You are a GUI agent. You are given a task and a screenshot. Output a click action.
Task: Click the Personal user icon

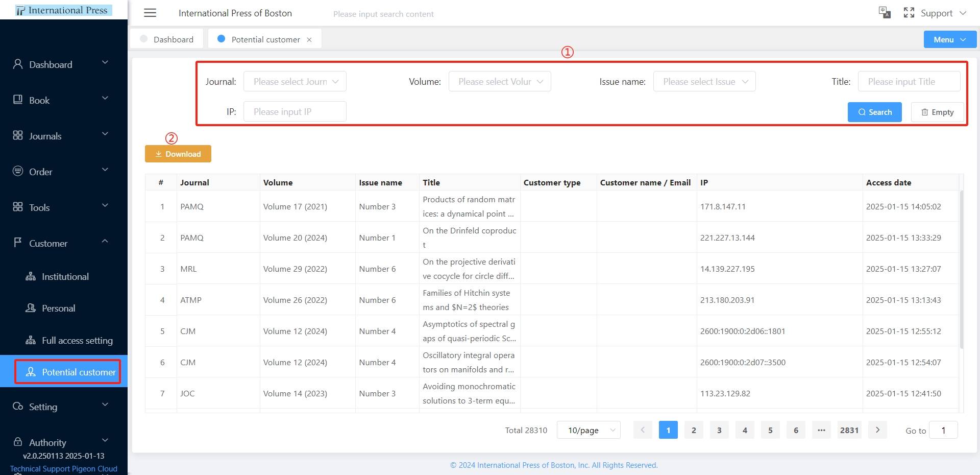point(31,308)
